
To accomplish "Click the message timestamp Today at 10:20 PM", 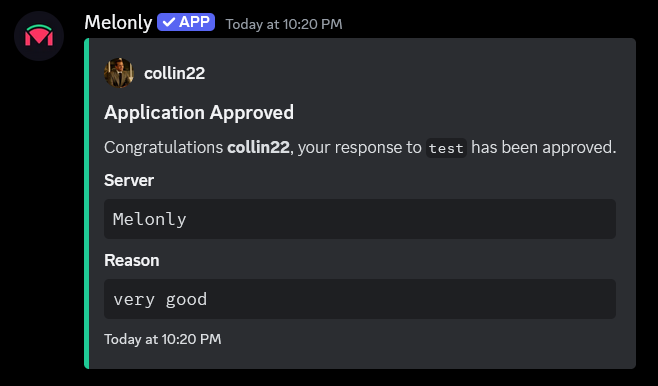I will click(x=284, y=24).
